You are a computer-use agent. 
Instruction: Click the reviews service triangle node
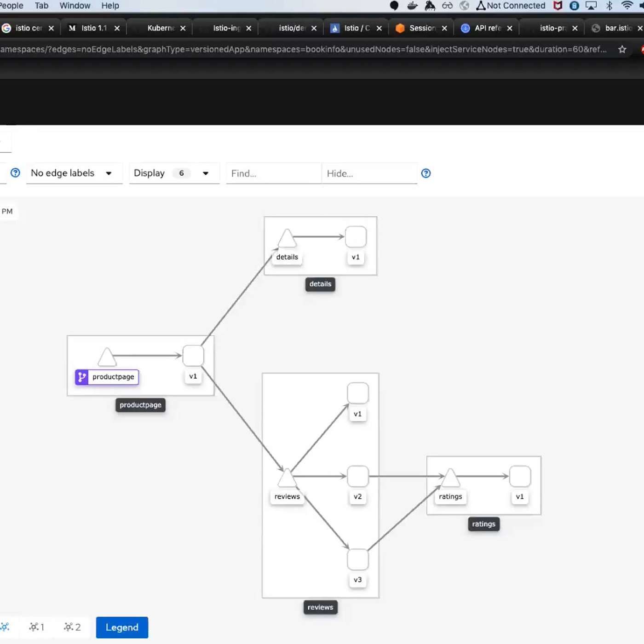(287, 478)
